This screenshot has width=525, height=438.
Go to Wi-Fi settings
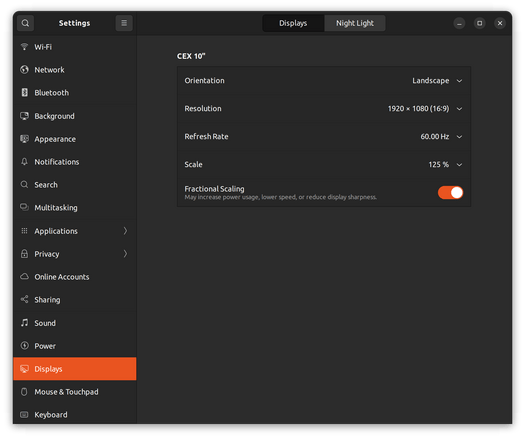(x=75, y=47)
